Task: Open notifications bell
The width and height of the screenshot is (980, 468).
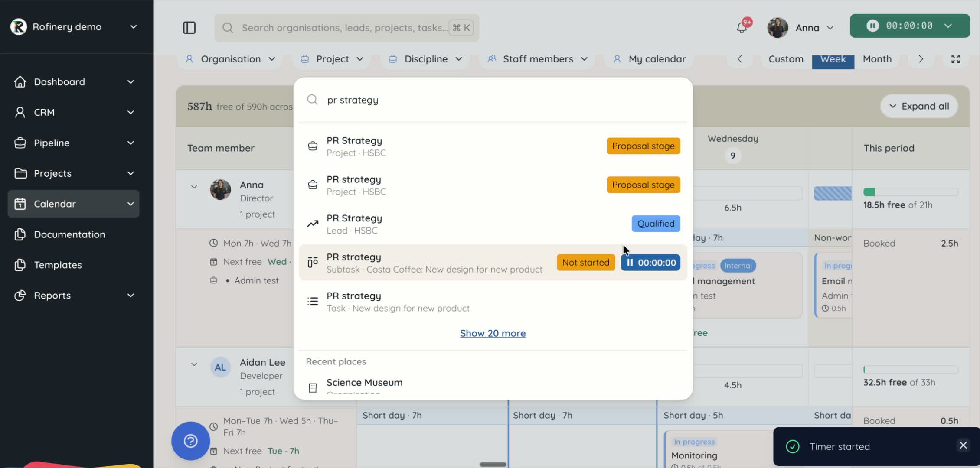Action: pos(742,27)
